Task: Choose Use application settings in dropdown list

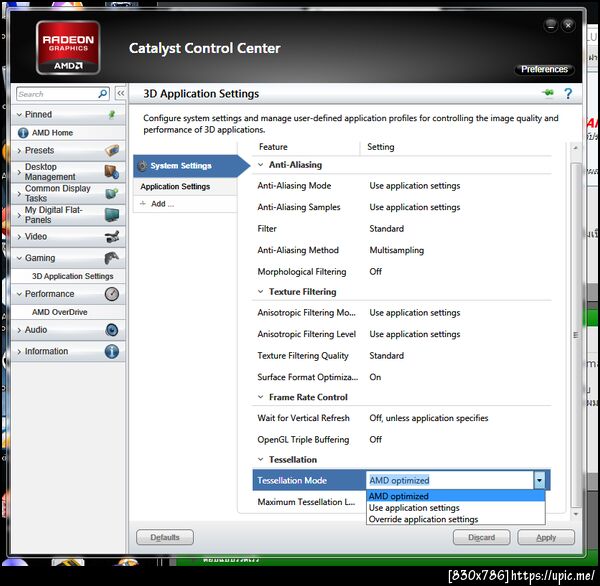Action: [455, 508]
